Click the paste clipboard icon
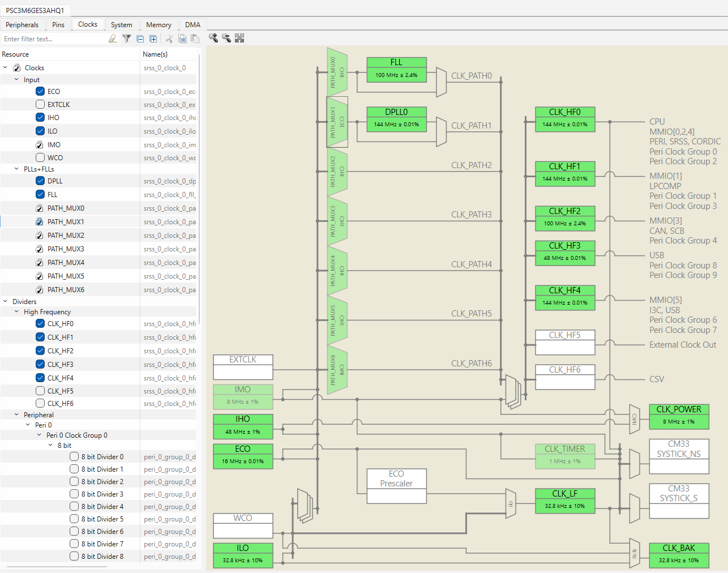 coord(195,39)
